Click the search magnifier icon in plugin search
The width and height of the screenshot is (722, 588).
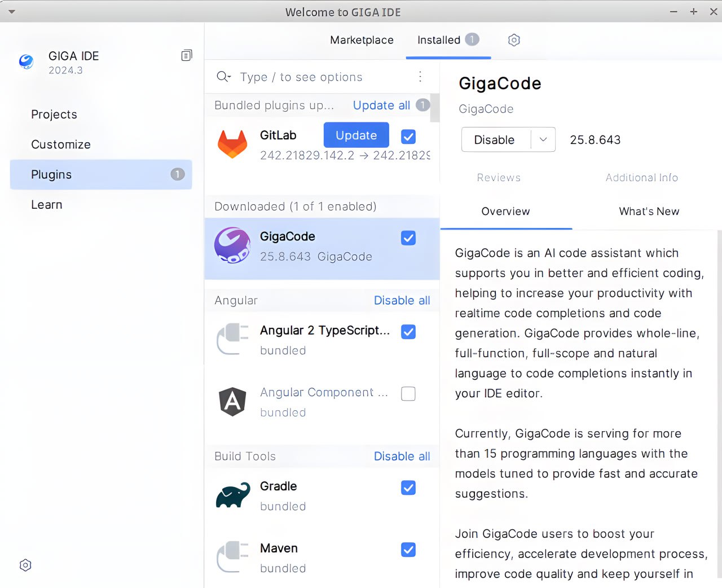223,77
